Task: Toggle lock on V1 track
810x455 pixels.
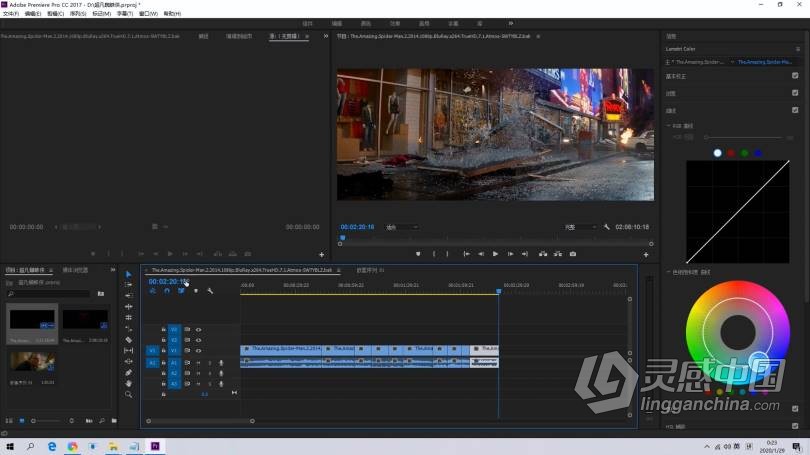Action: pyautogui.click(x=164, y=351)
